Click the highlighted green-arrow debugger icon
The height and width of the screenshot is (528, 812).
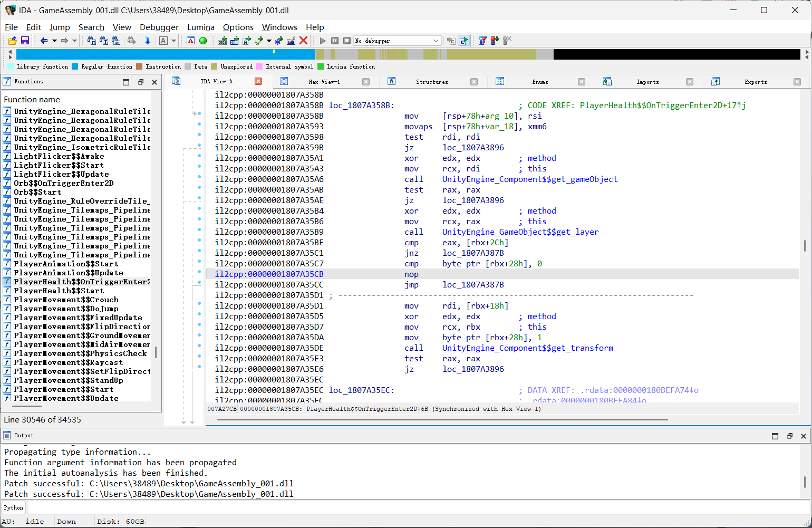[463, 41]
